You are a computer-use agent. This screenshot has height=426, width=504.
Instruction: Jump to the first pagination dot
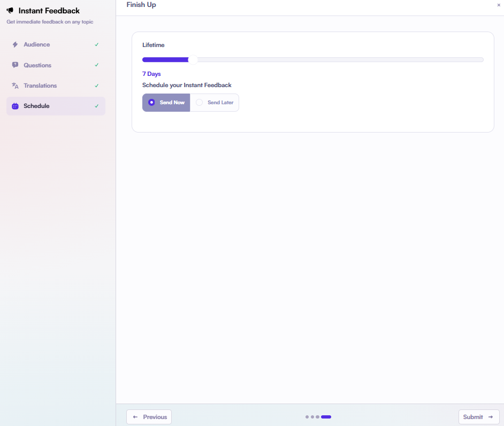307,417
